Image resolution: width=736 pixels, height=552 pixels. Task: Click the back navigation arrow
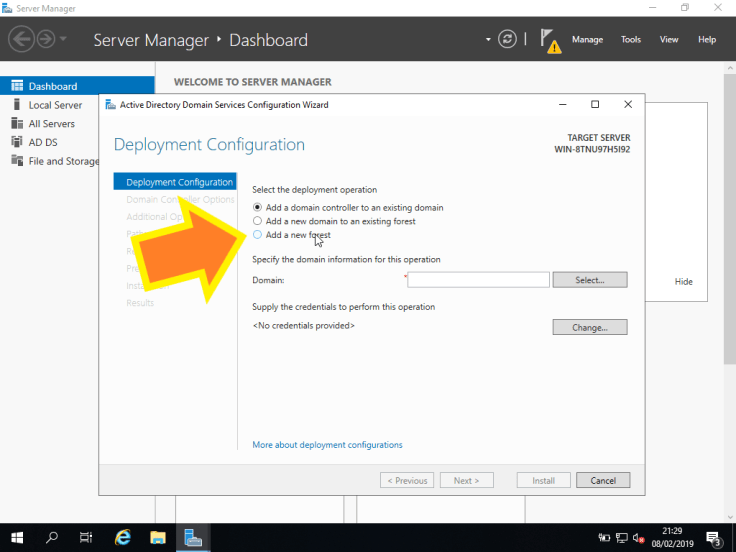click(21, 40)
